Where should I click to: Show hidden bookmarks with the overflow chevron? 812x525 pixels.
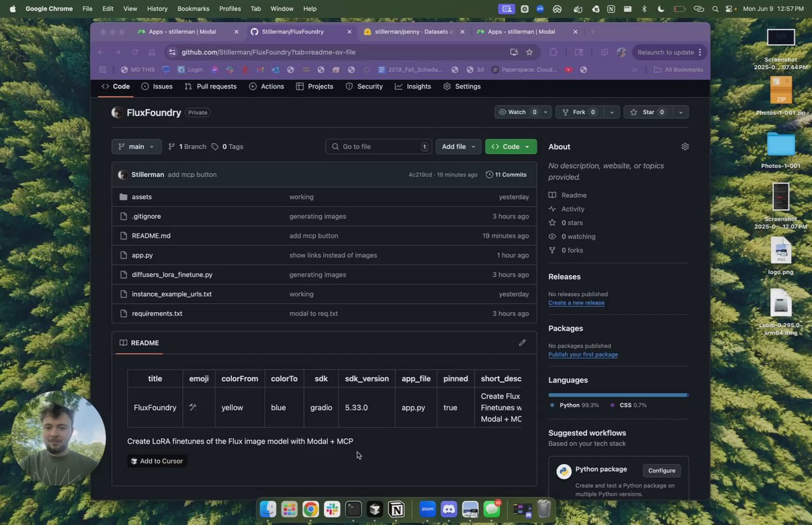pyautogui.click(x=634, y=70)
